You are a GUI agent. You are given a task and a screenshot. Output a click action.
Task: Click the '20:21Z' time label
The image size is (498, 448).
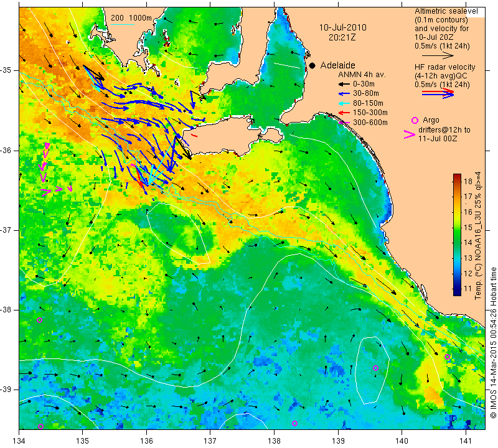click(342, 37)
